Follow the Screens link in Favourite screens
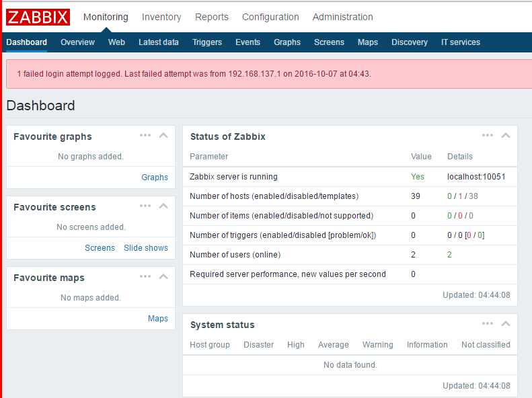This screenshot has height=398, width=532. (x=100, y=248)
